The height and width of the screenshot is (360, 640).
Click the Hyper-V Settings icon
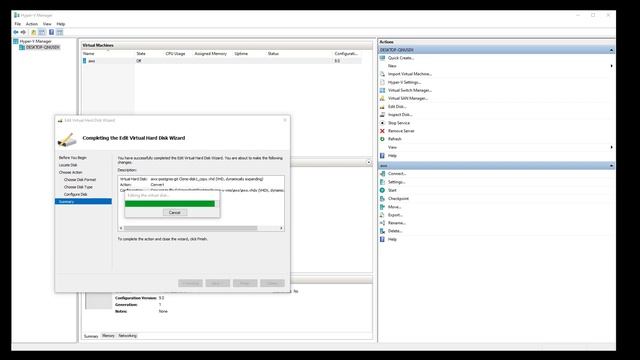tap(382, 82)
